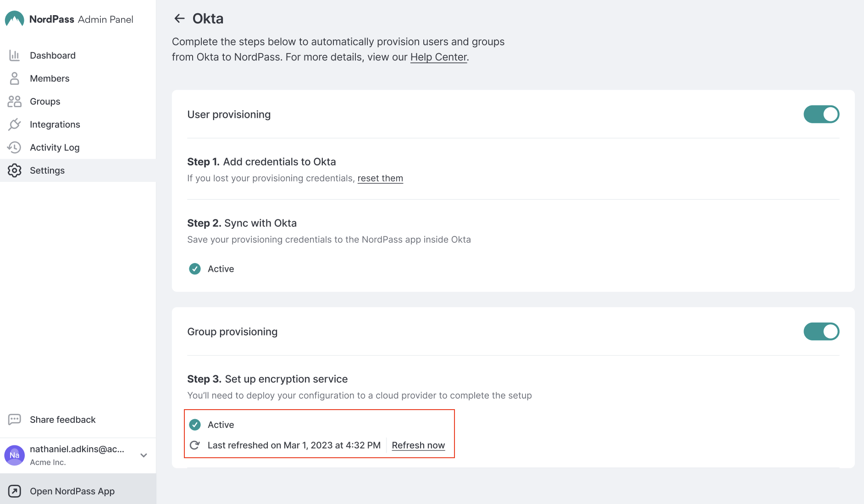Viewport: 864px width, 504px height.
Task: Toggle User provisioning off
Action: tap(821, 115)
